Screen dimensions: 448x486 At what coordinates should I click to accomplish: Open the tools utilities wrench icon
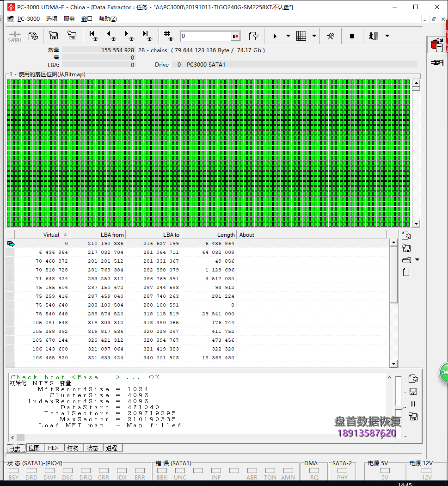[x=331, y=36]
